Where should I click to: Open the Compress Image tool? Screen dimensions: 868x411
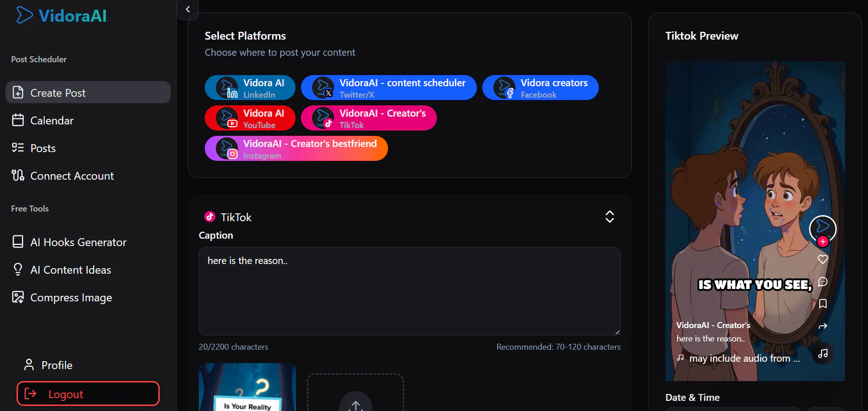point(88,297)
